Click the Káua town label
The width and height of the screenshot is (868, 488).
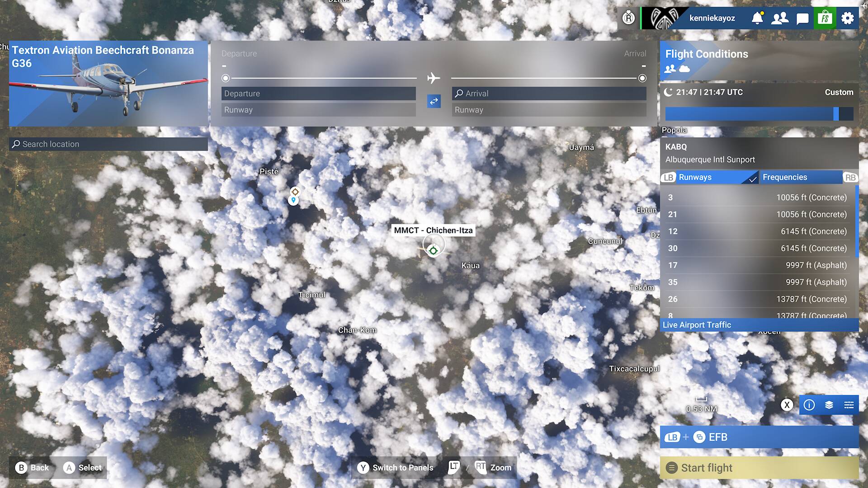pyautogui.click(x=471, y=265)
